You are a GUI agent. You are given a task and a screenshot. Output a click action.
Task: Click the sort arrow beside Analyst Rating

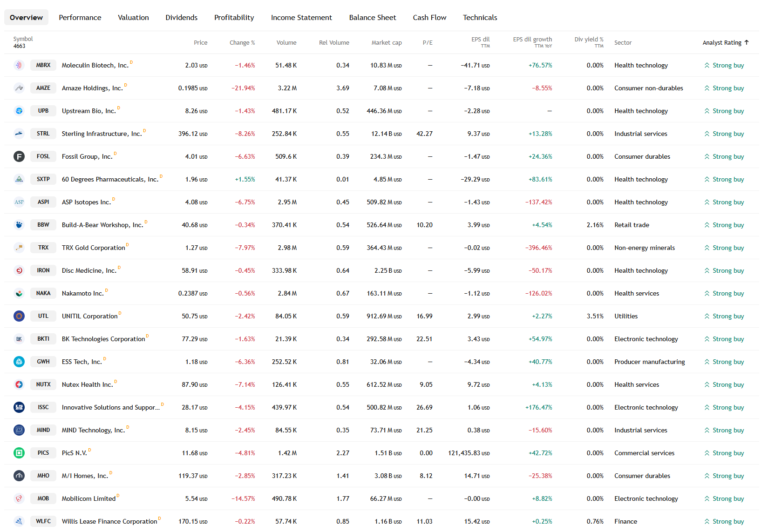coord(747,42)
